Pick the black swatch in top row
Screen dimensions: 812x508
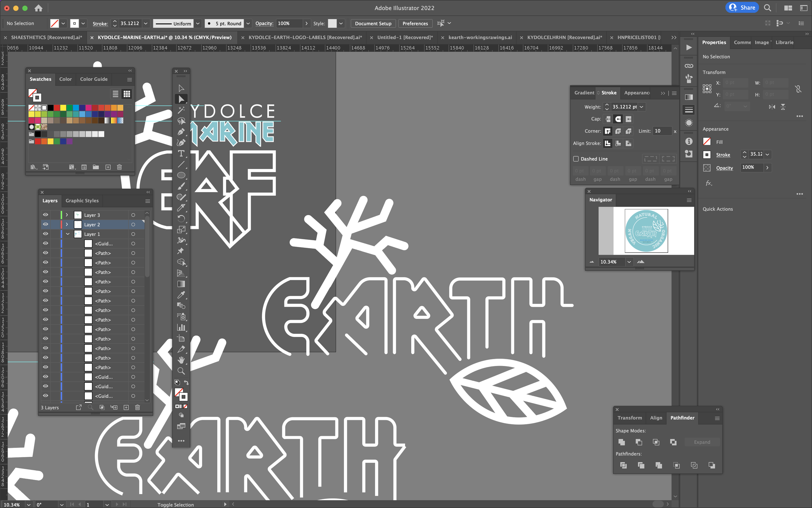coord(50,108)
